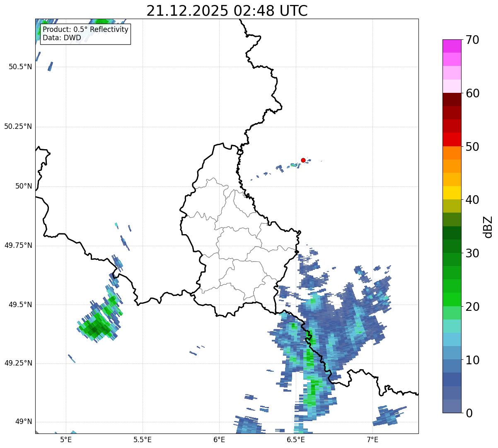Click the colorbar tick value 30
Viewport: 498px width, 448px height.
coord(472,253)
